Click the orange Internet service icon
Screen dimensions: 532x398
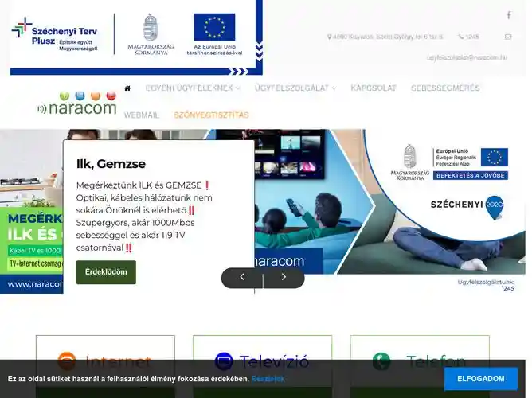67,361
